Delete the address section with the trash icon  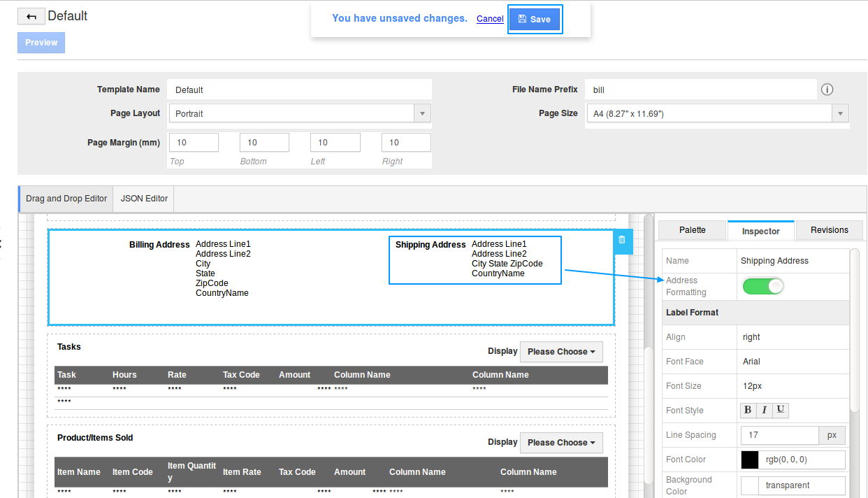point(622,240)
